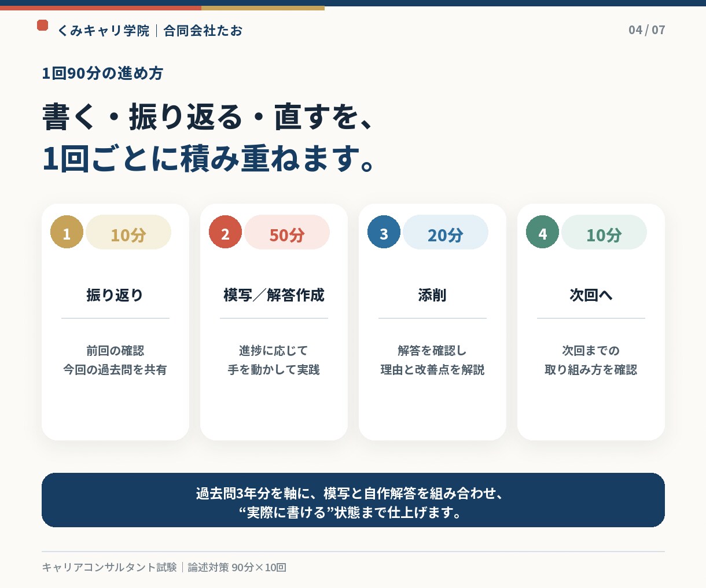The width and height of the screenshot is (706, 588).
Task: Click the gold segment of the top progress bar
Action: pos(263,8)
